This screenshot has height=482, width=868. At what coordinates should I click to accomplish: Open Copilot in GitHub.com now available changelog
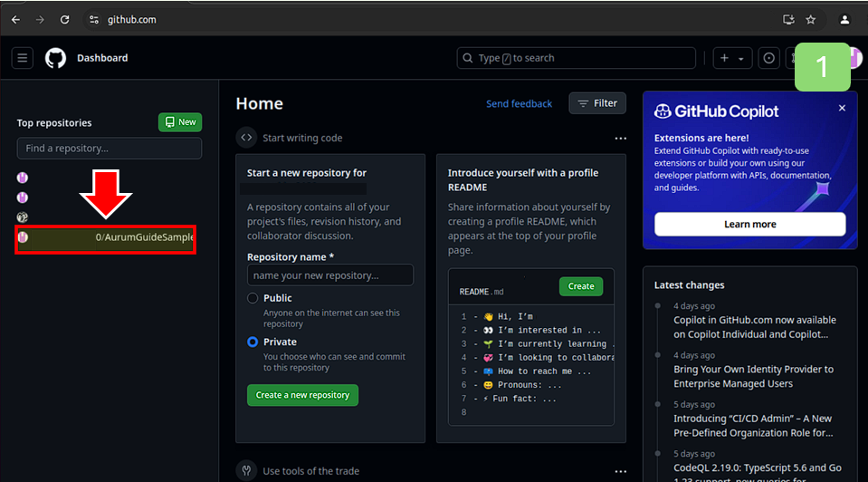pyautogui.click(x=755, y=327)
